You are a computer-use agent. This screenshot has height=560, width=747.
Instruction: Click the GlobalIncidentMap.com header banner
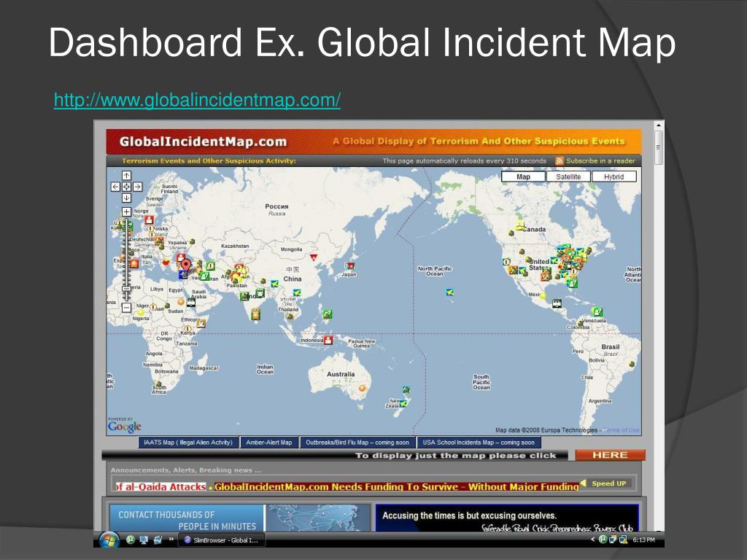373,141
